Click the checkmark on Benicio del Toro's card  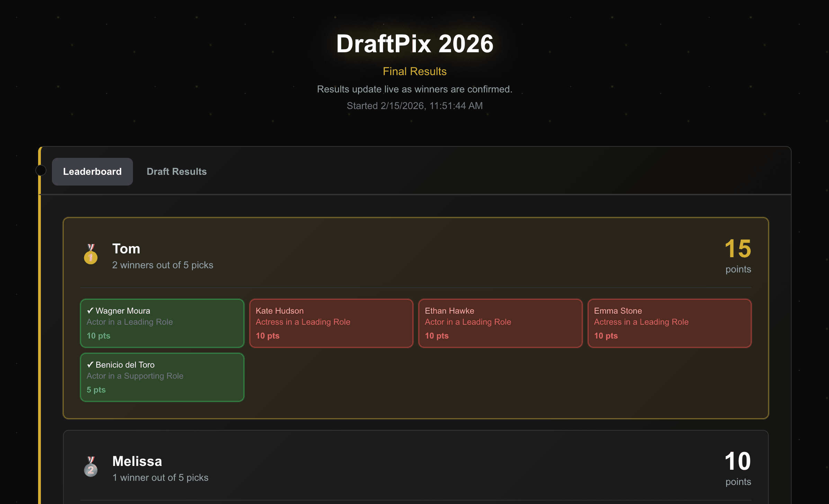click(90, 364)
